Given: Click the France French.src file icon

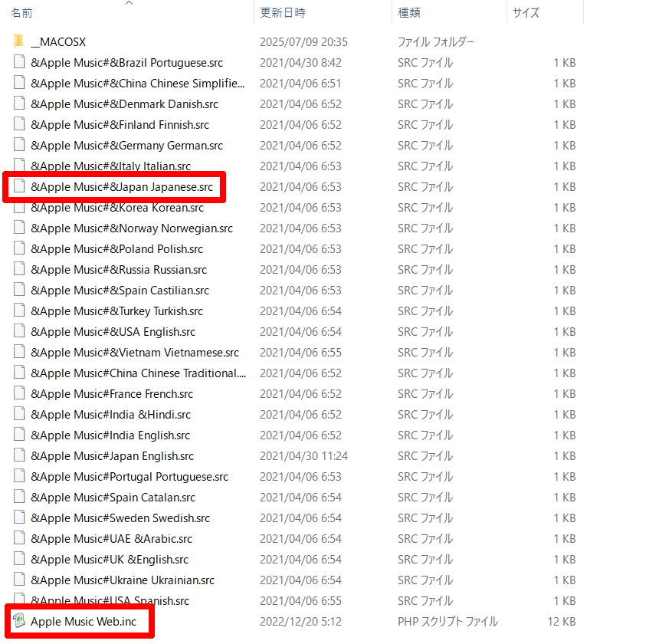Looking at the screenshot, I should coord(19,393).
